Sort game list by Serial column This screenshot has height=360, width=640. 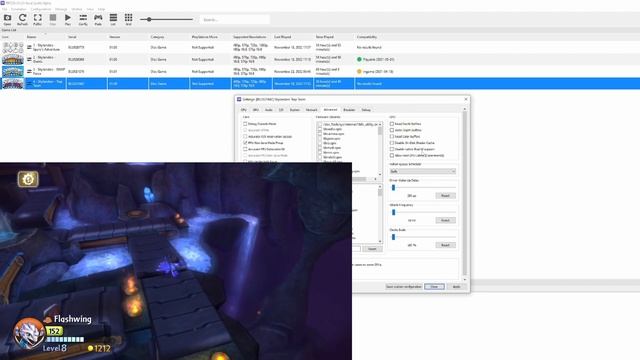pos(72,37)
